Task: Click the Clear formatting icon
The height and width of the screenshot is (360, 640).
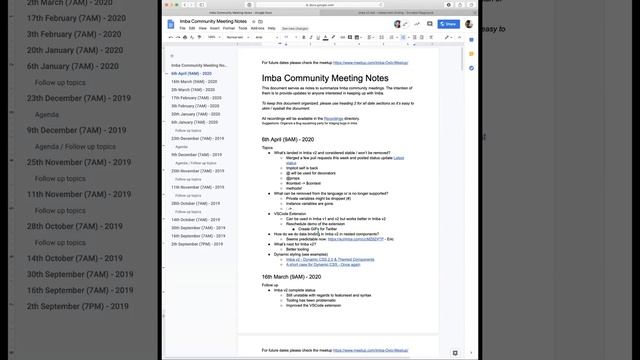Action: pos(431,37)
